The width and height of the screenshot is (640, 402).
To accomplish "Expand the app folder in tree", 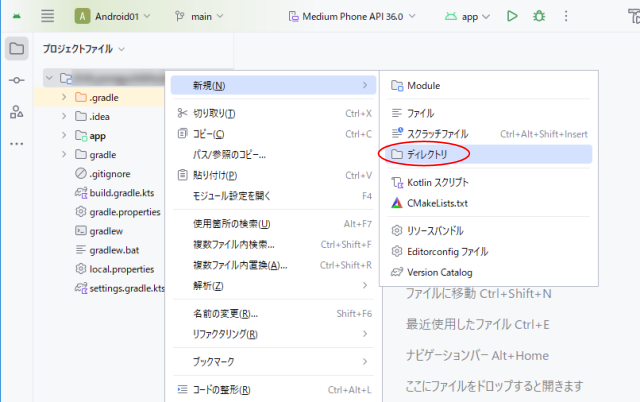I will point(64,136).
